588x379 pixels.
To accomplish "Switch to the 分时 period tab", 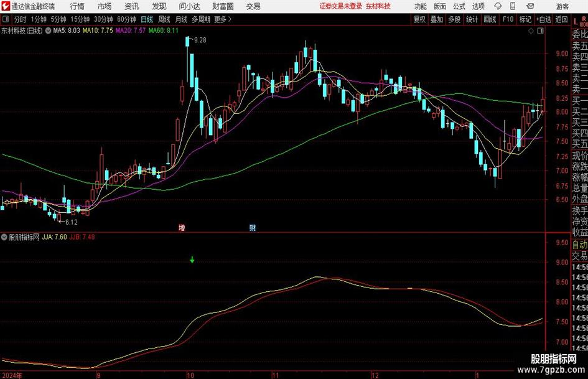I will tap(21, 19).
